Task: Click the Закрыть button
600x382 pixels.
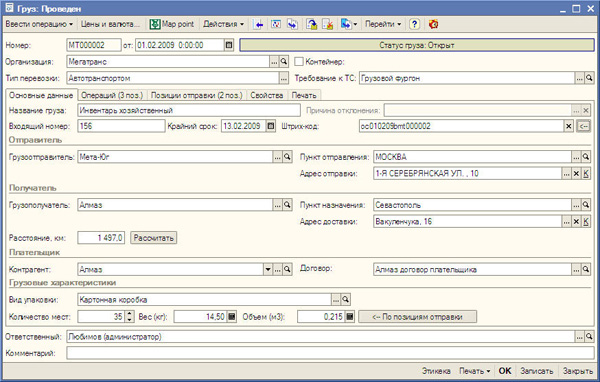Action: (x=577, y=371)
